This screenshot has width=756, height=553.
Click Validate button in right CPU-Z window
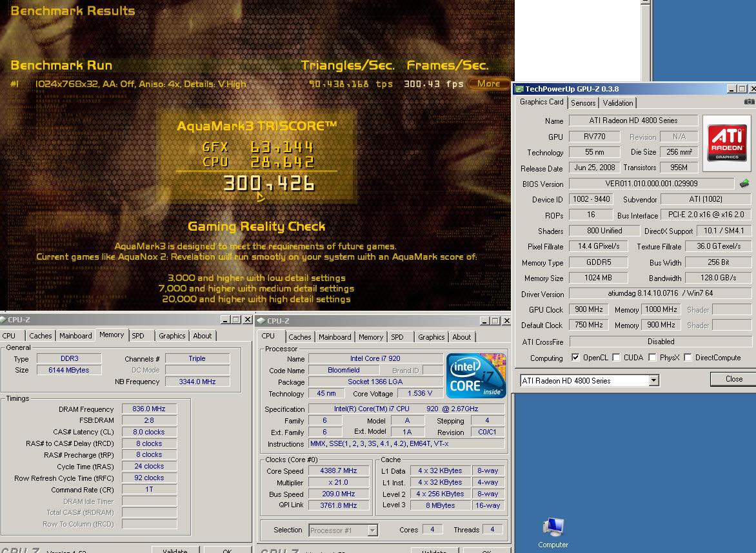[434, 550]
